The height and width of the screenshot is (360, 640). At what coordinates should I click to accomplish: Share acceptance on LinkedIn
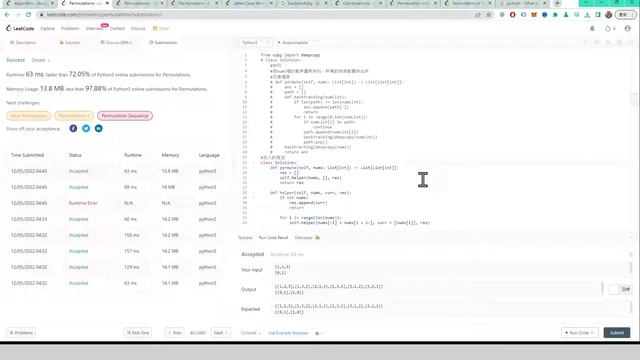coord(98,128)
